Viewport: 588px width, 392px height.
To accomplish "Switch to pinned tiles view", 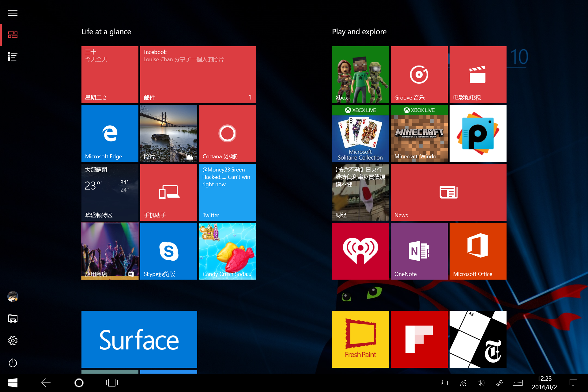I will pyautogui.click(x=13, y=35).
